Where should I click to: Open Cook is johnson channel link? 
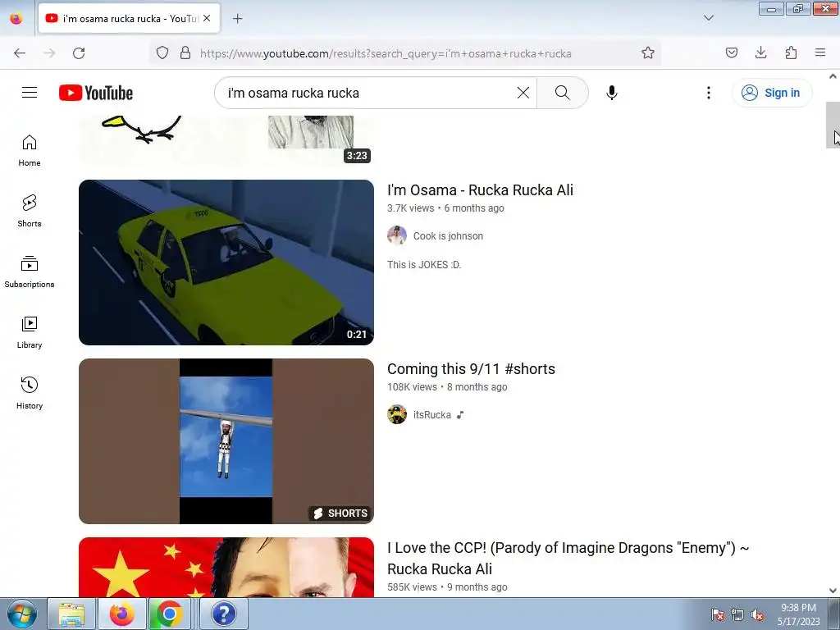tap(448, 236)
